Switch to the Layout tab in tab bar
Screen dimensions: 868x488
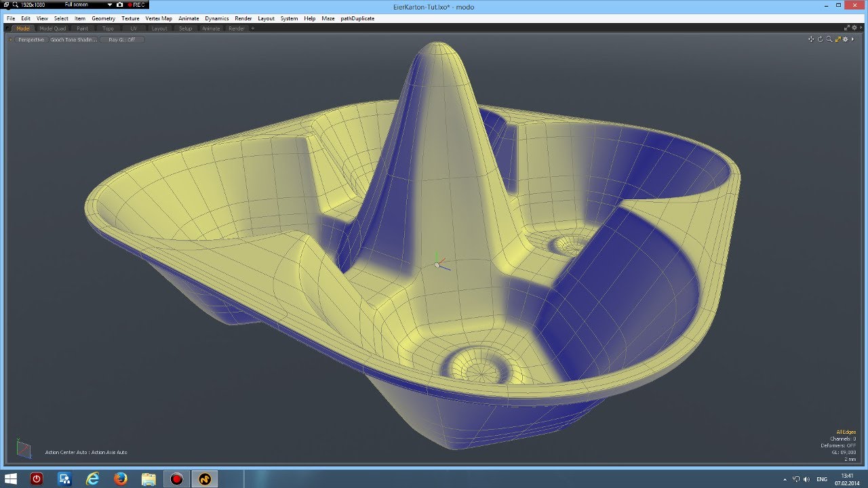point(159,28)
